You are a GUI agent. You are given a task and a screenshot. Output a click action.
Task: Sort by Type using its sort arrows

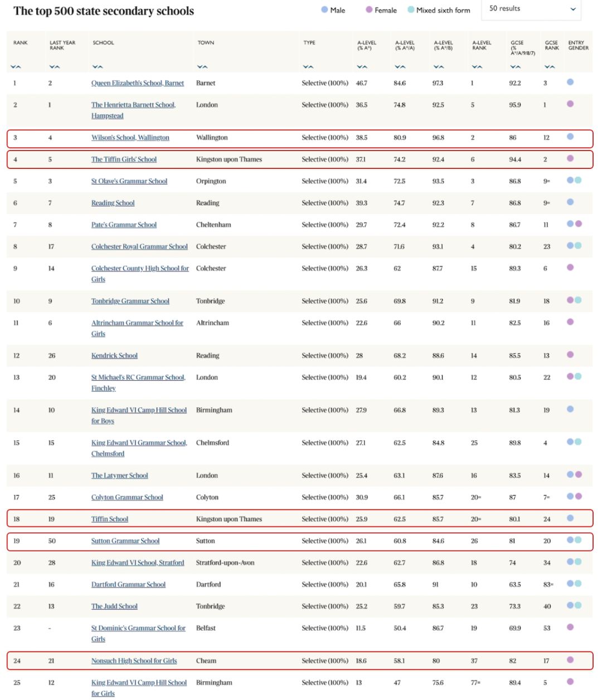(x=308, y=67)
